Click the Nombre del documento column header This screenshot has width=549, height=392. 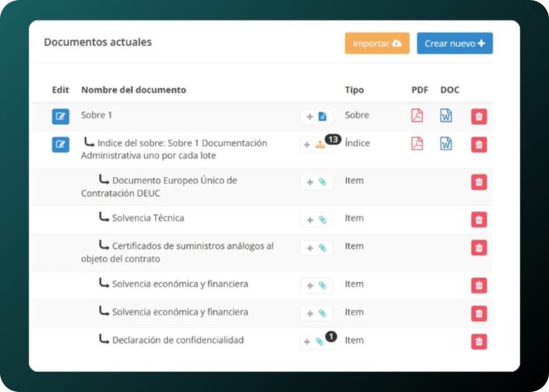tap(134, 90)
